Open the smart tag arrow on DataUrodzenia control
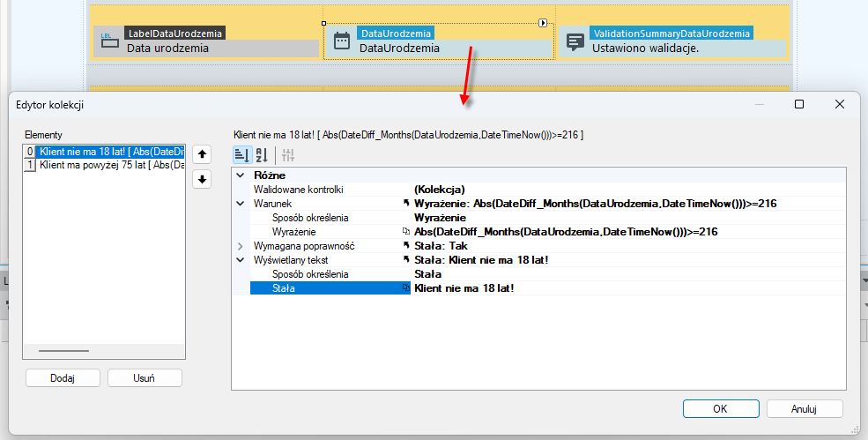The height and width of the screenshot is (440, 868). pyautogui.click(x=543, y=23)
